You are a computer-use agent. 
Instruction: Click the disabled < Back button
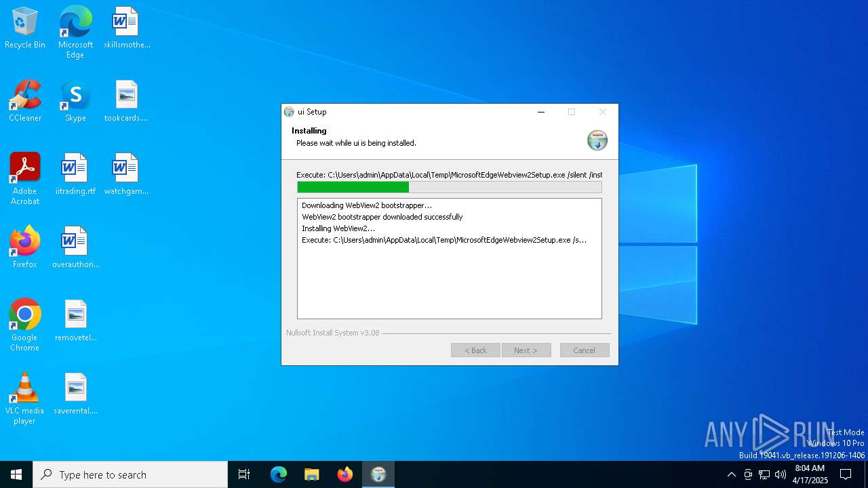tap(475, 350)
